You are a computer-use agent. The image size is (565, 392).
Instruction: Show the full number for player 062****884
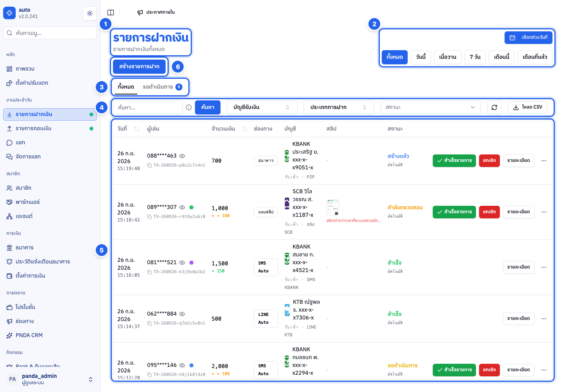(182, 314)
